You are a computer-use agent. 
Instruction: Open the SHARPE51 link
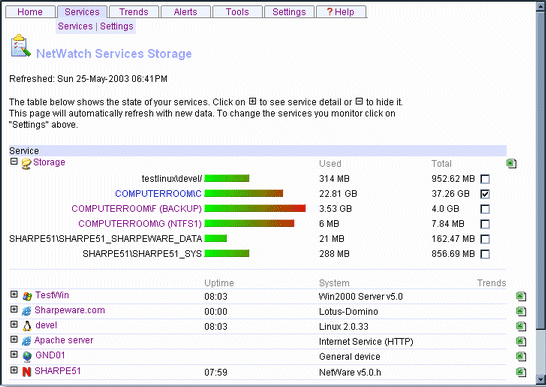click(x=57, y=371)
